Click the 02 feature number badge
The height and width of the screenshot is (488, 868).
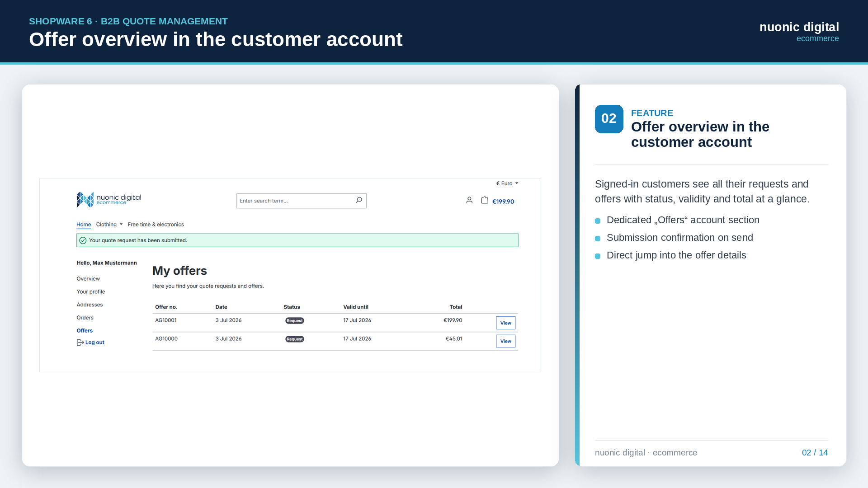[x=609, y=119]
